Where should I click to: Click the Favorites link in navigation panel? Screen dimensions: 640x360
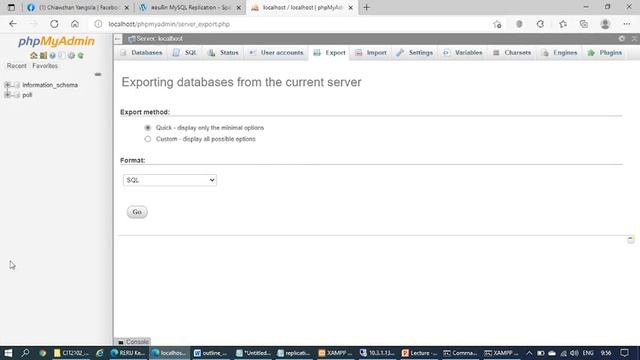45,66
